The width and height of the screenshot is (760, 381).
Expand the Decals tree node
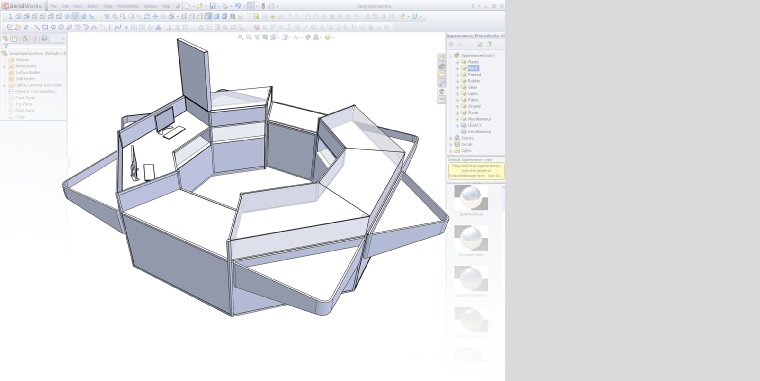(451, 144)
